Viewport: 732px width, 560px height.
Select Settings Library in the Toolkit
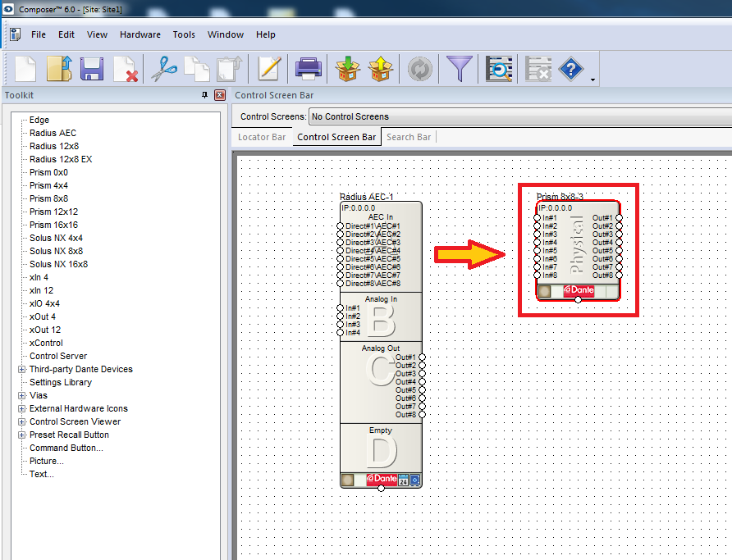point(61,382)
